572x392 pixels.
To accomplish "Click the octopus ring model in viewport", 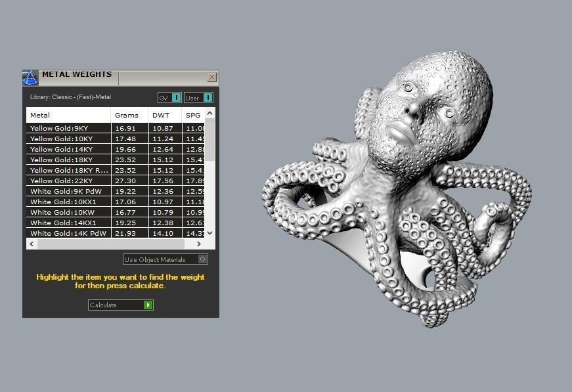I will click(x=397, y=190).
